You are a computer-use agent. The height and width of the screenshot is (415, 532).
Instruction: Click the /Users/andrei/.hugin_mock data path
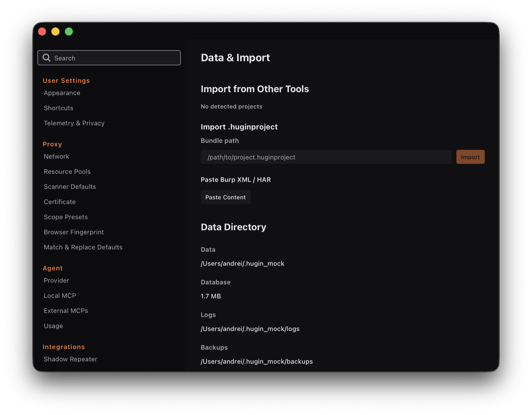click(242, 264)
